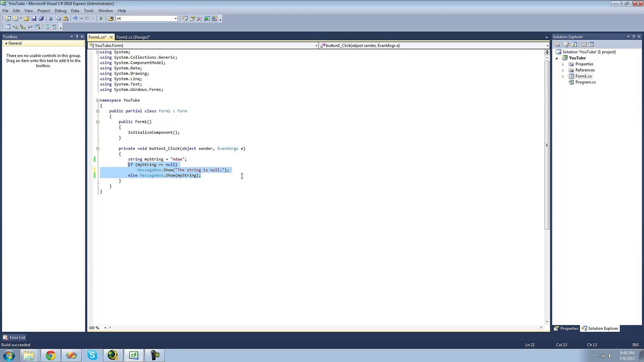Click the Refresh icon in Solution Explorer
Viewport: 644px width, 362px height.
pyautogui.click(x=575, y=44)
